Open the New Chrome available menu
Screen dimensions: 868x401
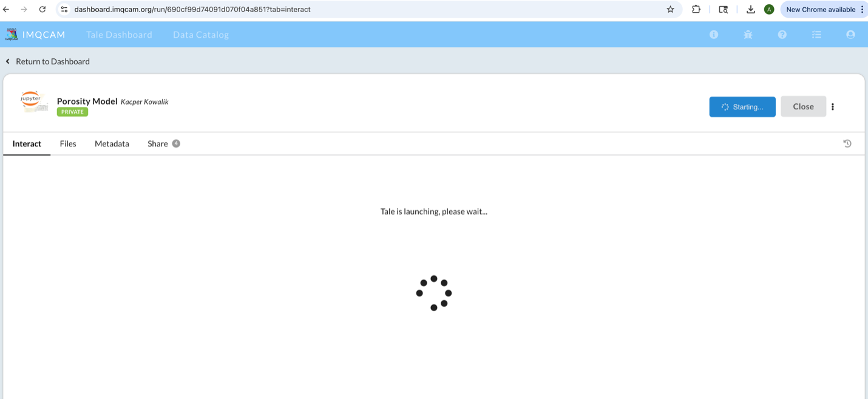823,9
